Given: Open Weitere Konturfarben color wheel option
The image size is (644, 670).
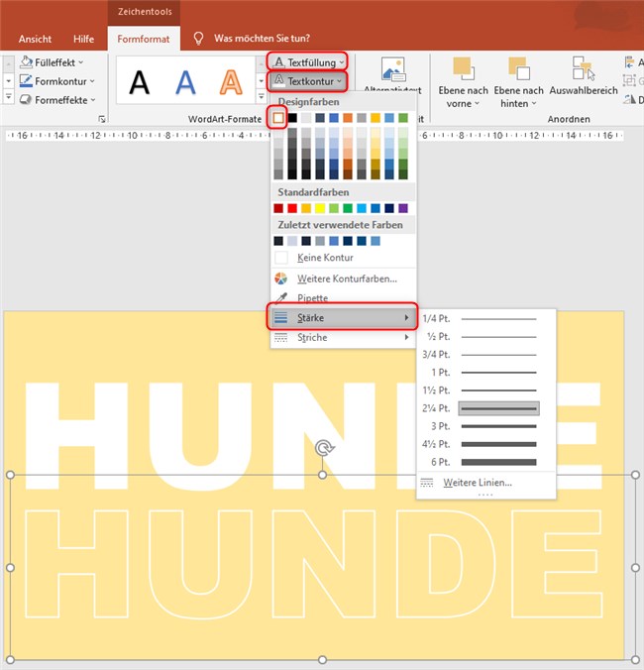Looking at the screenshot, I should point(347,279).
